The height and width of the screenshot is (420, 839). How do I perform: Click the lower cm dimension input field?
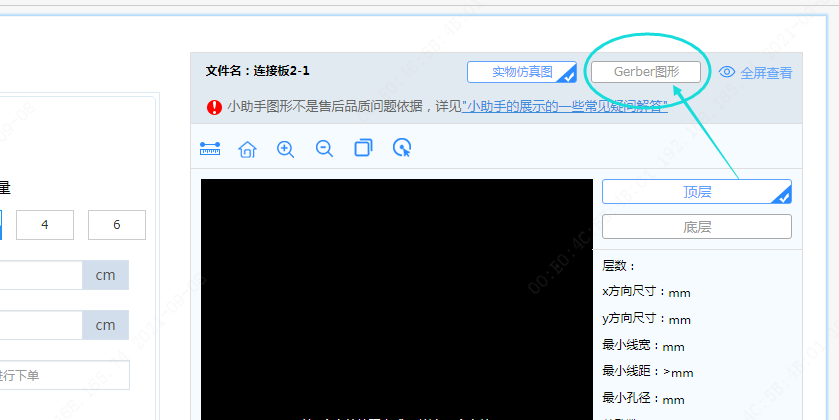tap(40, 325)
